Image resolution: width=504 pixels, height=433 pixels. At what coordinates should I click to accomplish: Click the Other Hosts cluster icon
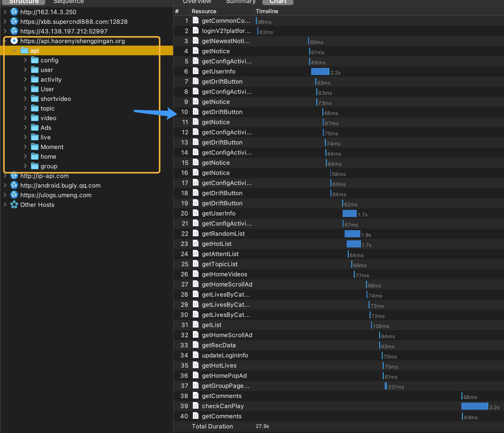(x=14, y=205)
